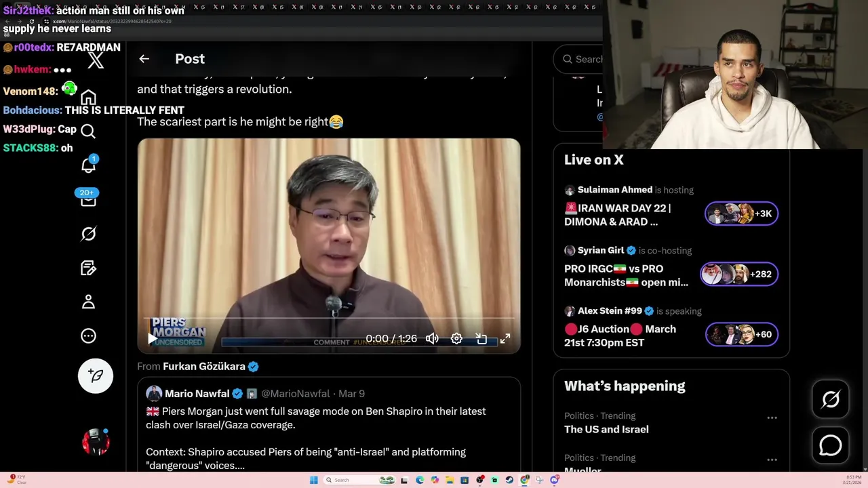Open account avatar at sidebar bottom
The width and height of the screenshot is (868, 488).
pos(96,441)
